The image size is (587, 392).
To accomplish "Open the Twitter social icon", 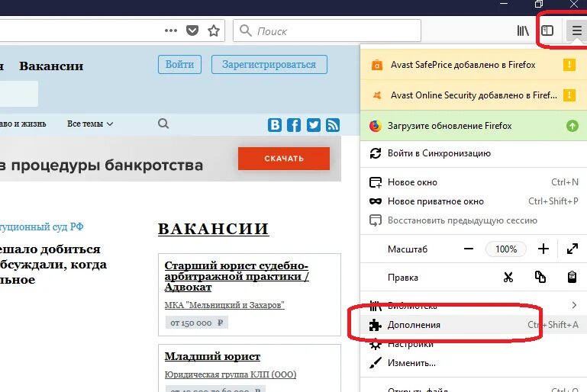I will (313, 124).
